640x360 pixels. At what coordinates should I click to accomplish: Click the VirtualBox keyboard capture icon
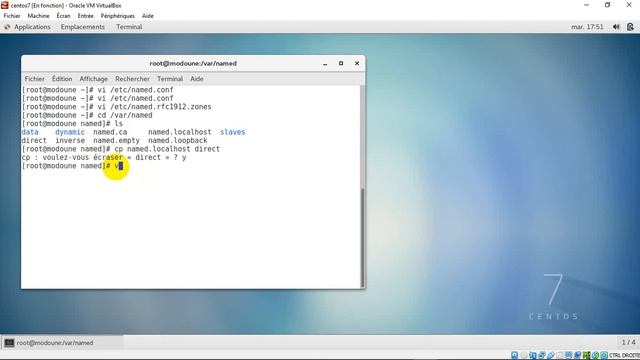tap(604, 356)
